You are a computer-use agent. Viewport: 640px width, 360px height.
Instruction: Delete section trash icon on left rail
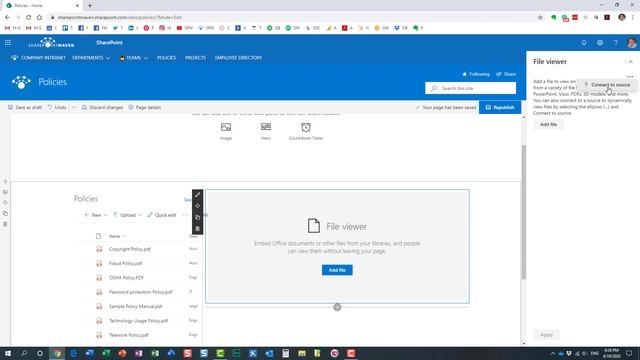[x=5, y=224]
